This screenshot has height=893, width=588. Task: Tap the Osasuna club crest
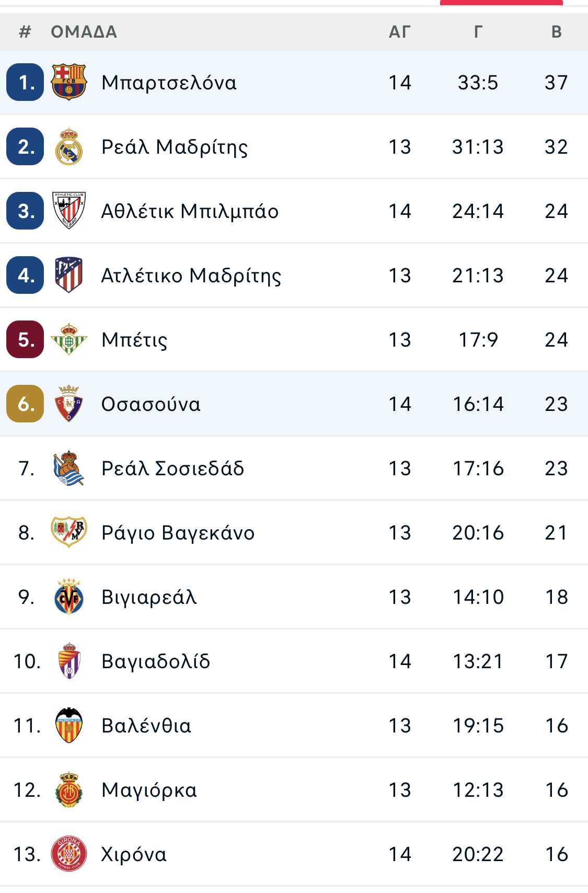pos(68,404)
